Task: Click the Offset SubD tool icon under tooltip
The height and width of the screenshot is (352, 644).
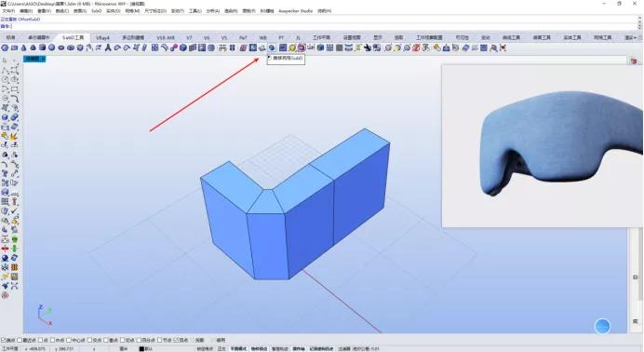Action: click(x=272, y=48)
